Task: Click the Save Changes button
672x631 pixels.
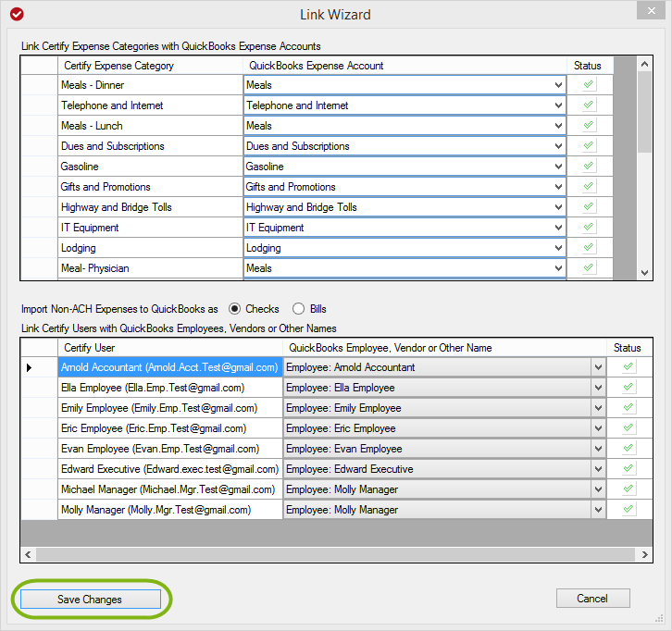Action: coord(91,599)
